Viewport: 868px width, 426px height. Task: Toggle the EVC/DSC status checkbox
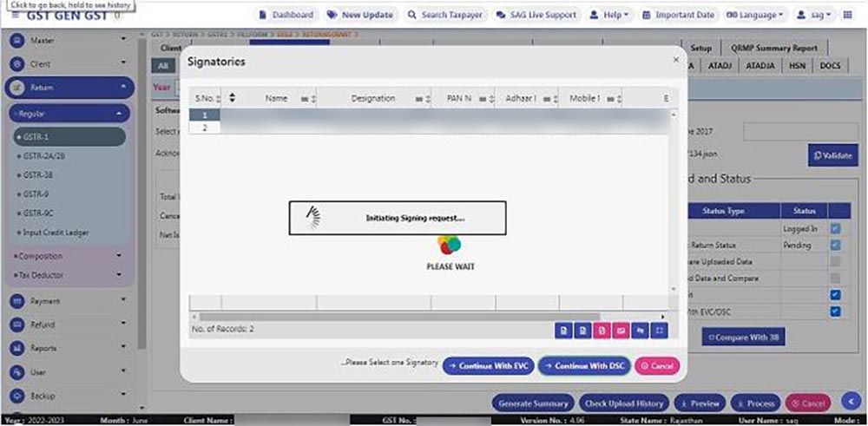click(x=835, y=311)
